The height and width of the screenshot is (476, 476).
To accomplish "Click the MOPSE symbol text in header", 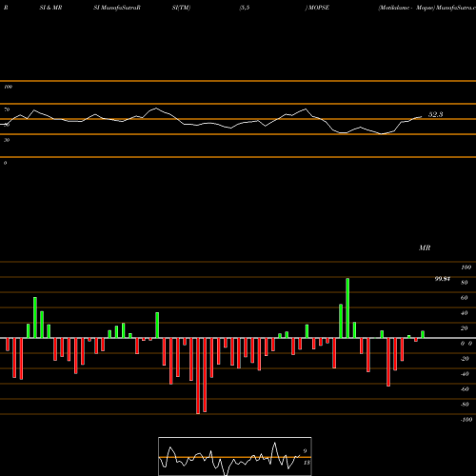I will (319, 8).
